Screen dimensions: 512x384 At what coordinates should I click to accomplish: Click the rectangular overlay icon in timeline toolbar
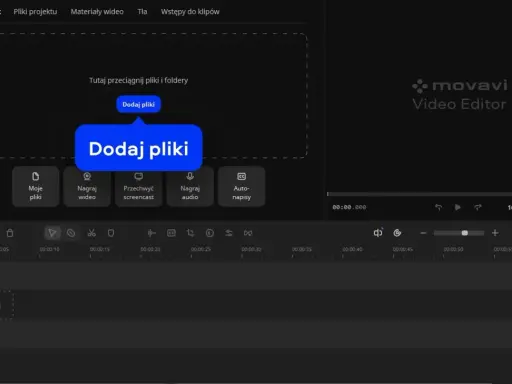171,233
